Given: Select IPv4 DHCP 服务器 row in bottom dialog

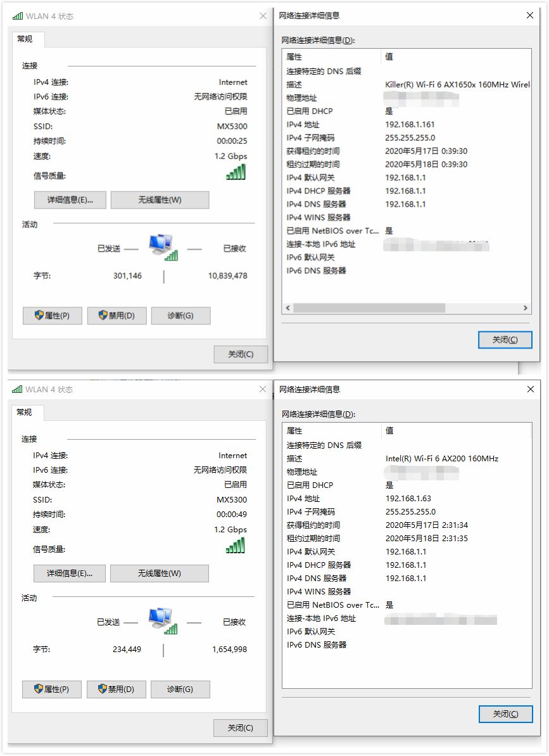Looking at the screenshot, I should click(407, 565).
